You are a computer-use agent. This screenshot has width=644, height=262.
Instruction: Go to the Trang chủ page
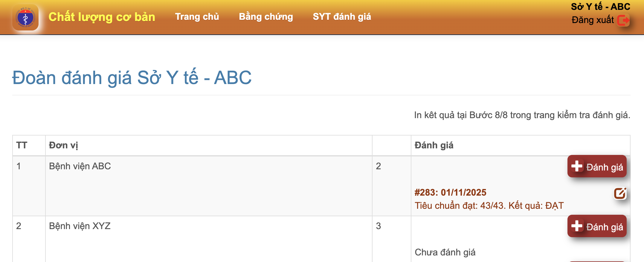tap(197, 17)
